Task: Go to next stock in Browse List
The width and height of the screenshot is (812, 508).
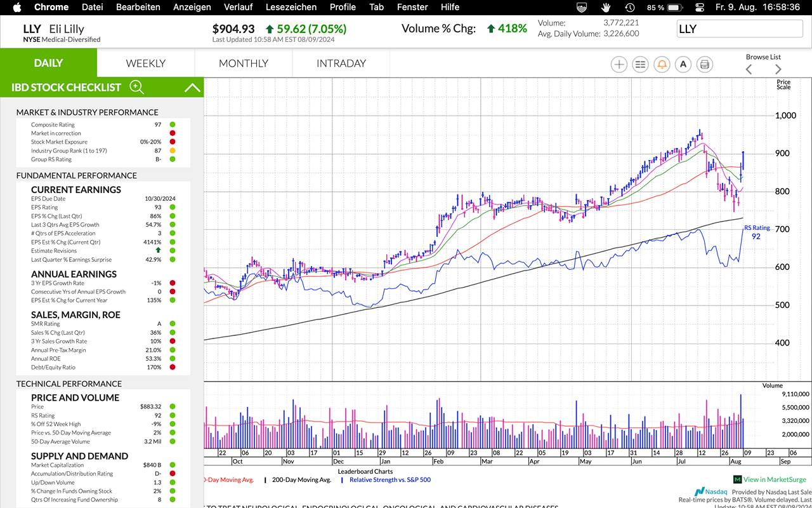Action: pos(778,69)
